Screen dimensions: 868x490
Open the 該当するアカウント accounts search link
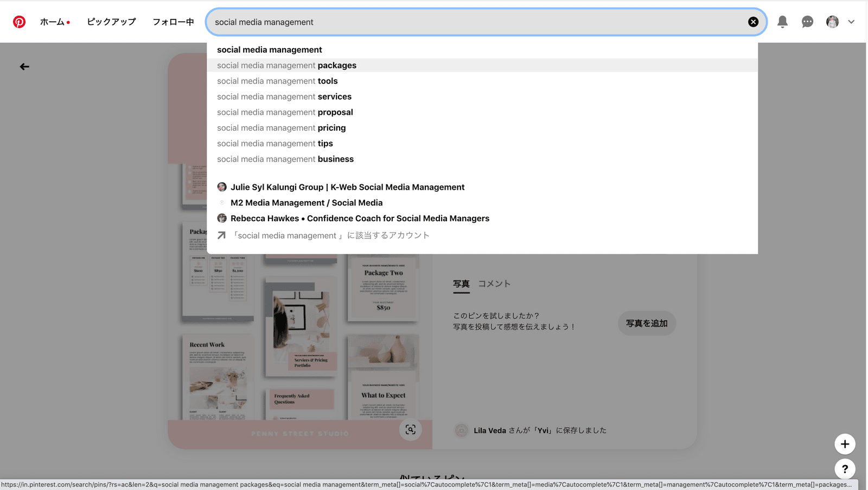coord(331,236)
